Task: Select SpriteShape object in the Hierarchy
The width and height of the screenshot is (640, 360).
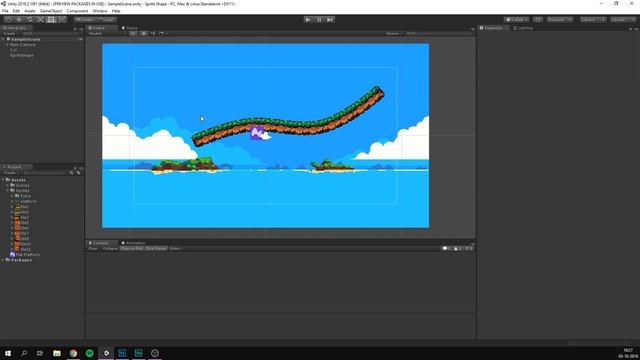Action: [x=22, y=55]
